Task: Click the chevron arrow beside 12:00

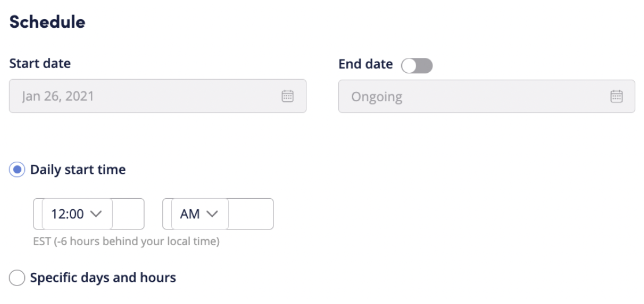Action: [x=96, y=214]
